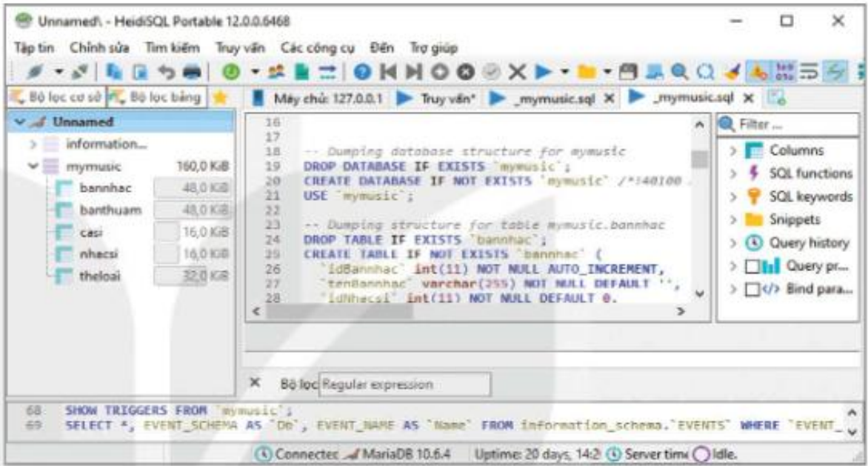Enable the Bind parameters checkbox
The image size is (868, 466).
pyautogui.click(x=752, y=290)
